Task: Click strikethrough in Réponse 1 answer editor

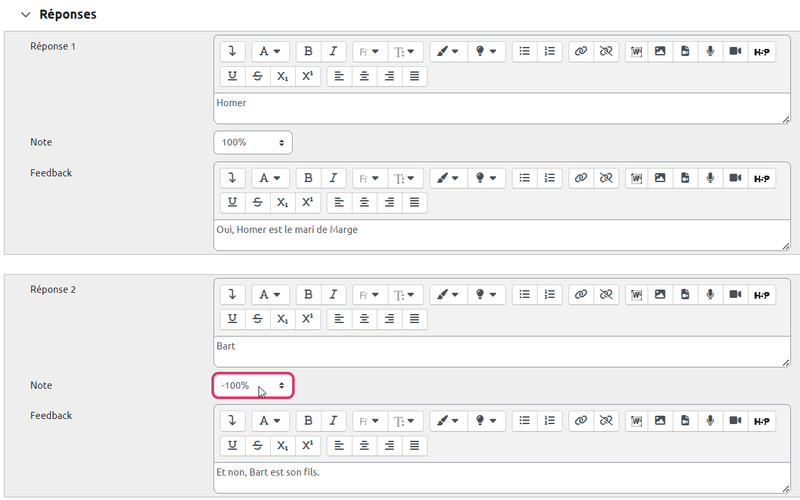Action: click(x=257, y=76)
